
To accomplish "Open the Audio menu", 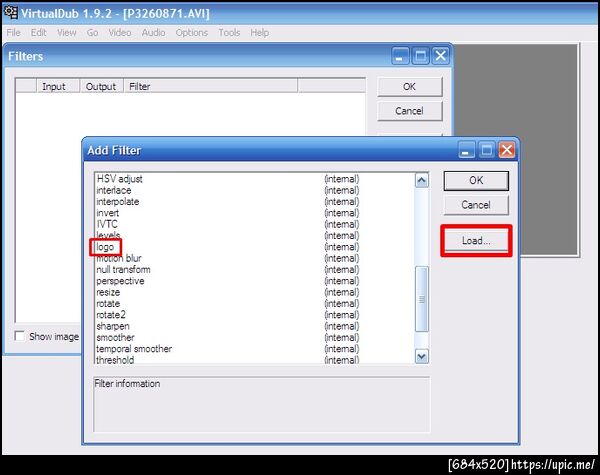I will [153, 33].
